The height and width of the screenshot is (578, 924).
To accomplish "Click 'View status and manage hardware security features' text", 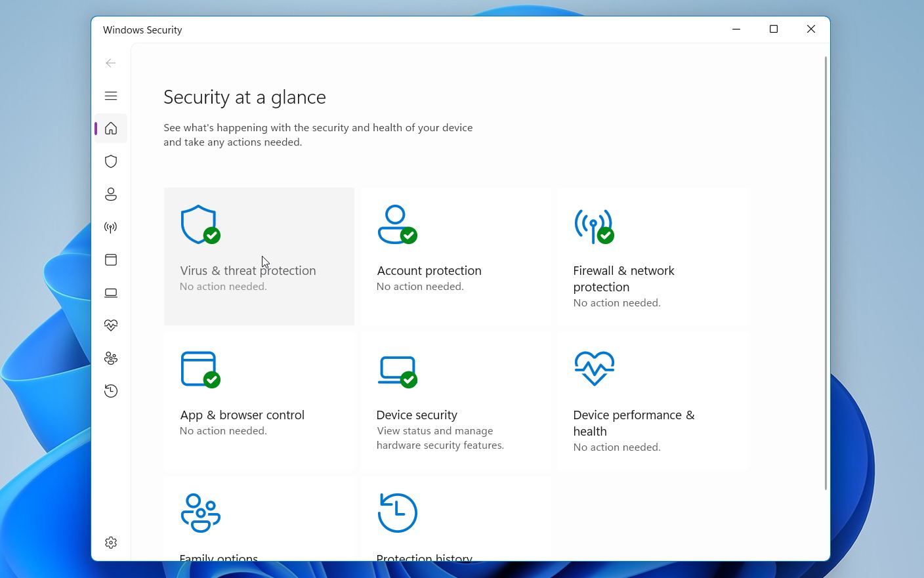I will click(440, 438).
